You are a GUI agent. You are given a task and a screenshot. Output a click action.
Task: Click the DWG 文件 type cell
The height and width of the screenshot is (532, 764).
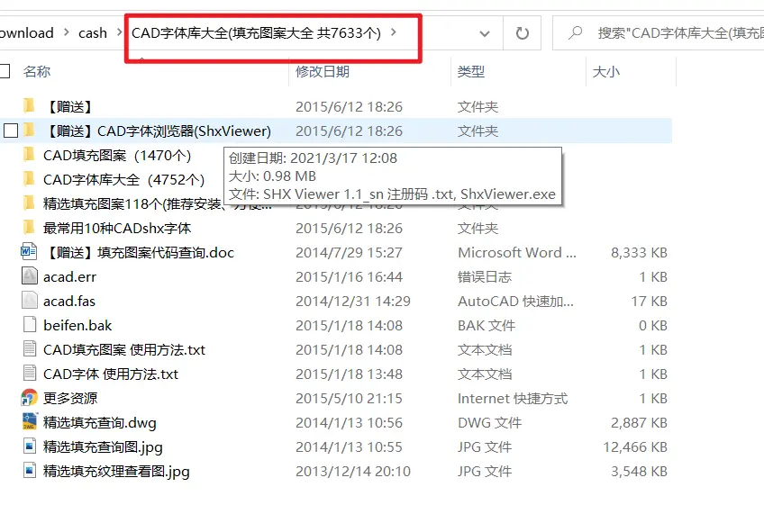click(x=490, y=422)
